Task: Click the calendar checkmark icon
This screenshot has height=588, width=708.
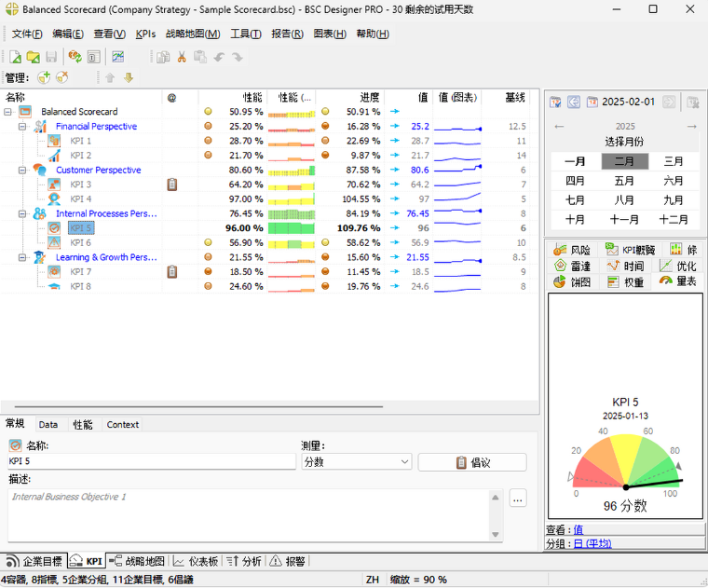Action: (555, 103)
